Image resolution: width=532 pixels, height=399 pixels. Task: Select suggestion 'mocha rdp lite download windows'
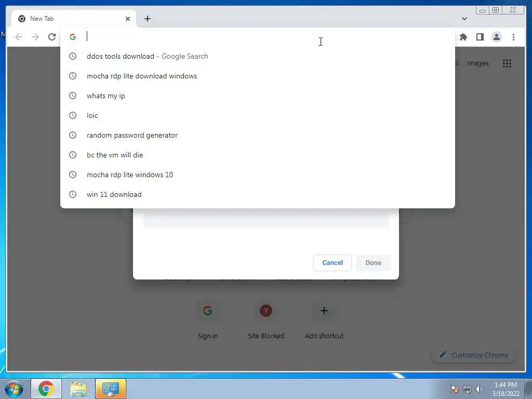tap(258, 76)
